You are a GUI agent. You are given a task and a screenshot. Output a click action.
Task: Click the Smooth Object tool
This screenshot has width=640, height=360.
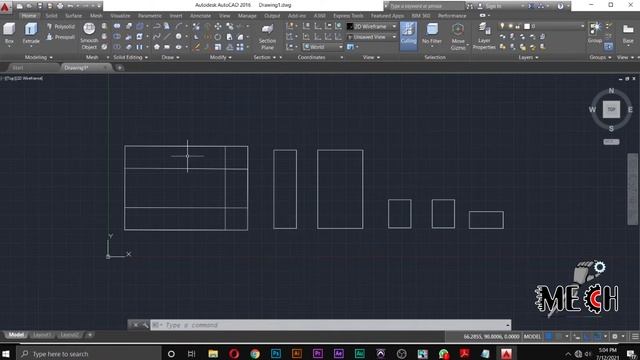89,36
